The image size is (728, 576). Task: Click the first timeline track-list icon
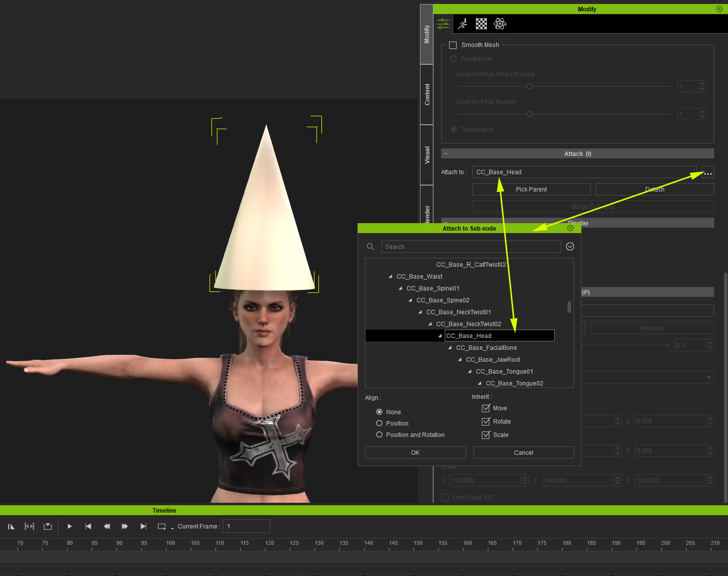[x=11, y=527]
